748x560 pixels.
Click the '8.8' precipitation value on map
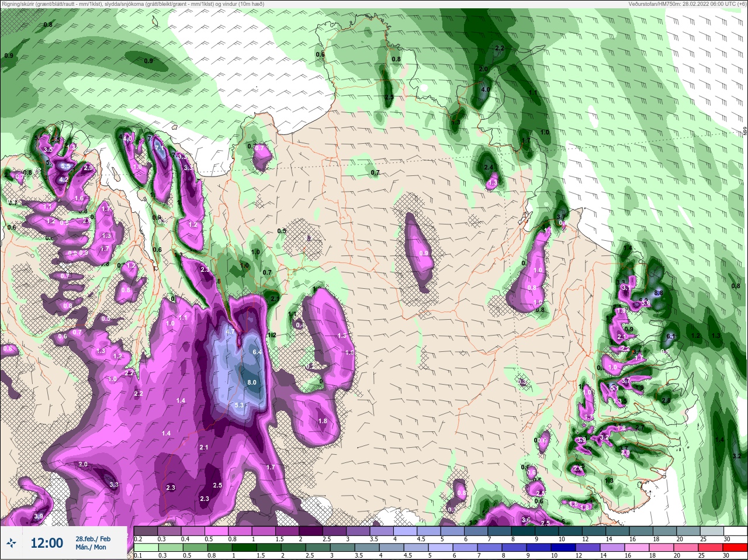(x=659, y=293)
